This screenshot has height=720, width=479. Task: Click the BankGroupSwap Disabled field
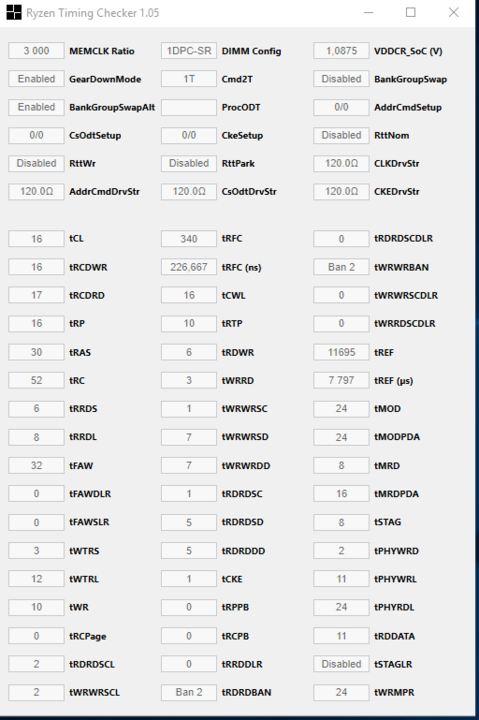341,79
